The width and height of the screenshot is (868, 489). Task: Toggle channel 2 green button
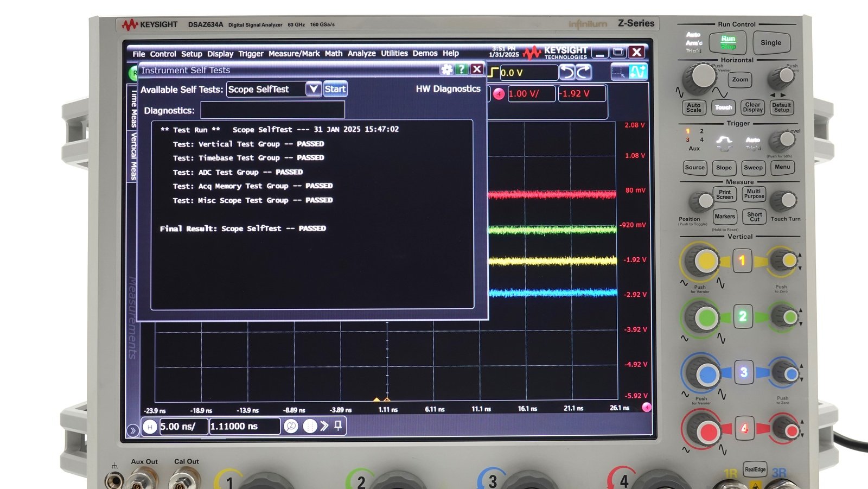[743, 316]
